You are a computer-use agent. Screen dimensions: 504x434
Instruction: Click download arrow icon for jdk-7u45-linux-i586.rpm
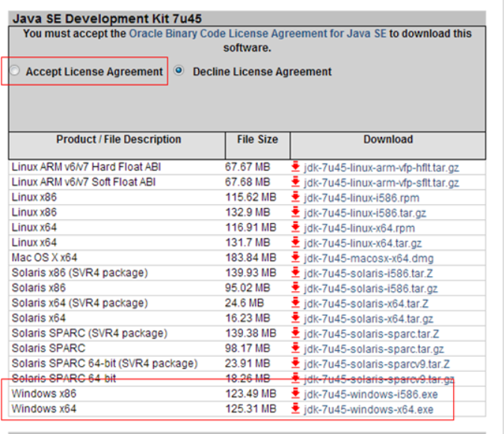click(x=295, y=198)
